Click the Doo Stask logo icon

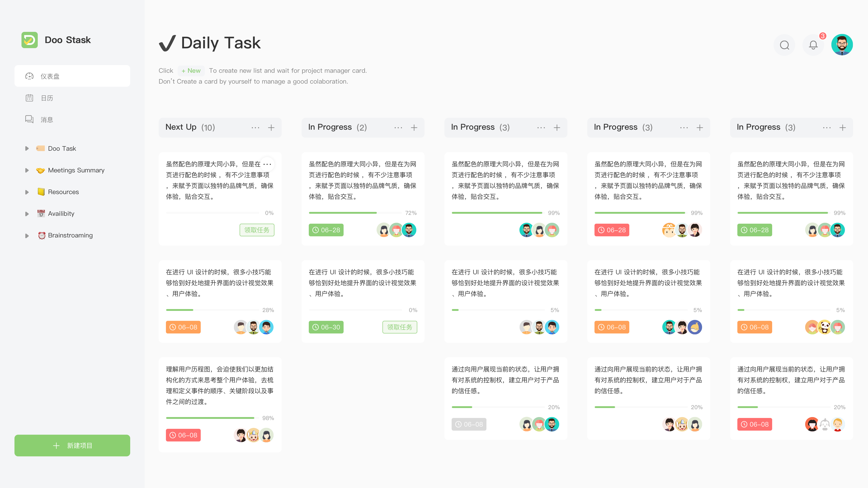pyautogui.click(x=30, y=40)
